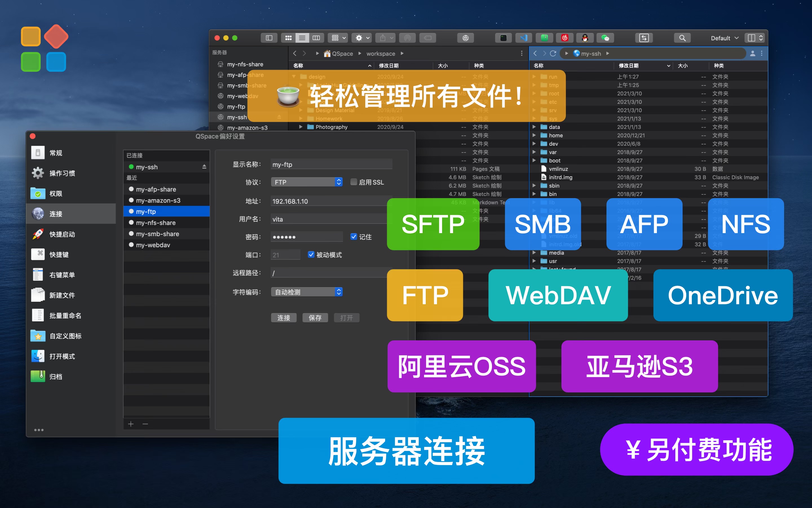Viewport: 812px width, 508px height.
Task: Click the 保存 button
Action: 315,317
